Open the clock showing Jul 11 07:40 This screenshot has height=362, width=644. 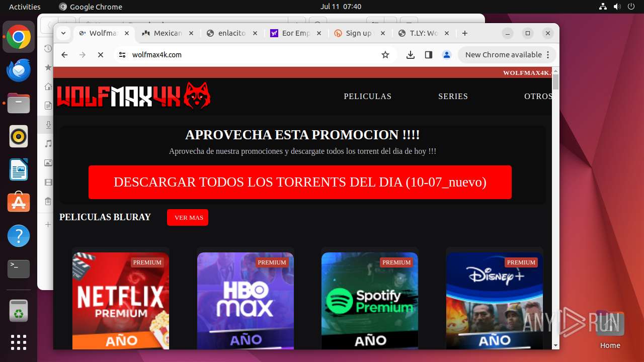coord(341,7)
